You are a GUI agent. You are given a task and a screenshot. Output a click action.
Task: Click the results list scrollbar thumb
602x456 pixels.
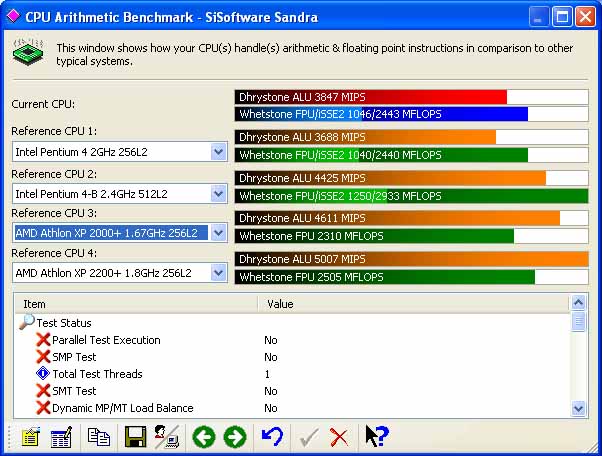[x=579, y=321]
